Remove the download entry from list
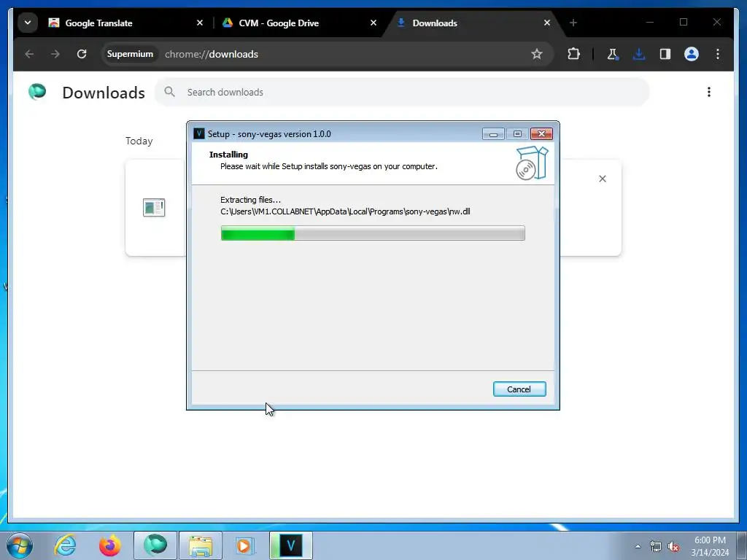 coord(603,179)
